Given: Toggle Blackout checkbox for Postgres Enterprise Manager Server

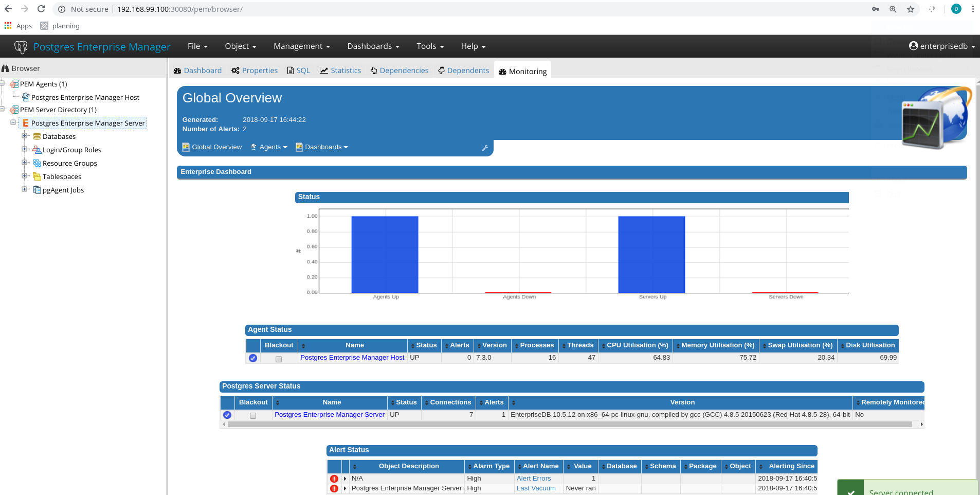Looking at the screenshot, I should [253, 416].
